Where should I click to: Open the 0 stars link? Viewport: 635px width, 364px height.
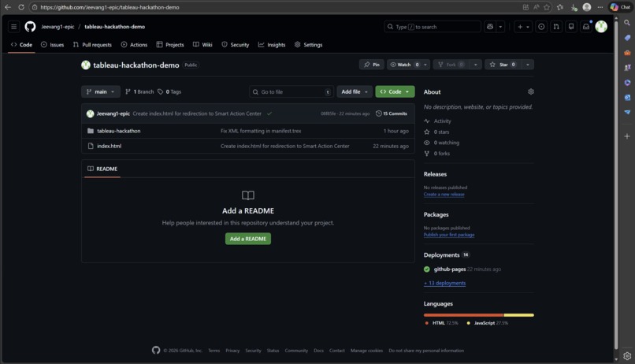[x=436, y=132]
